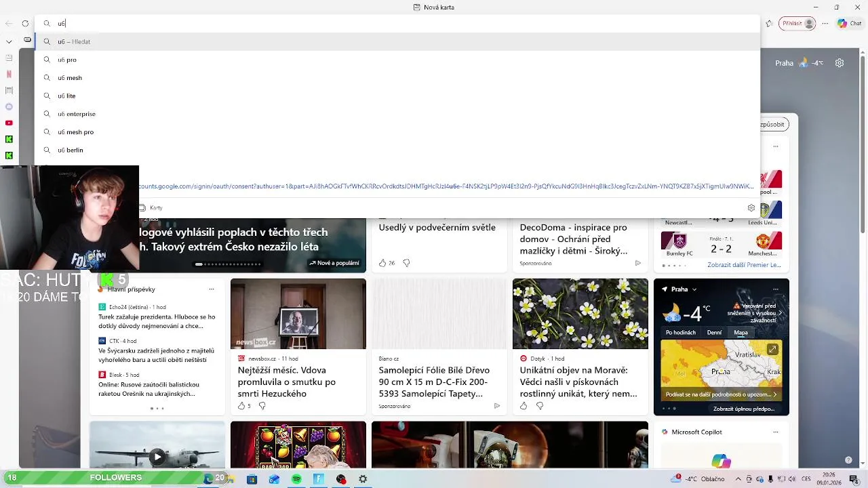Open the feed layout settings gear
Screen dimensions: 868x488
(751, 208)
